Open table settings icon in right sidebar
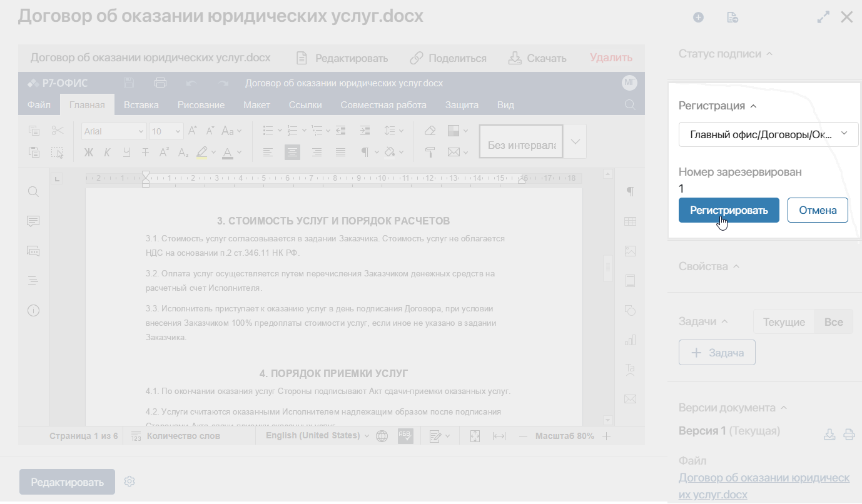862x504 pixels. coord(630,221)
